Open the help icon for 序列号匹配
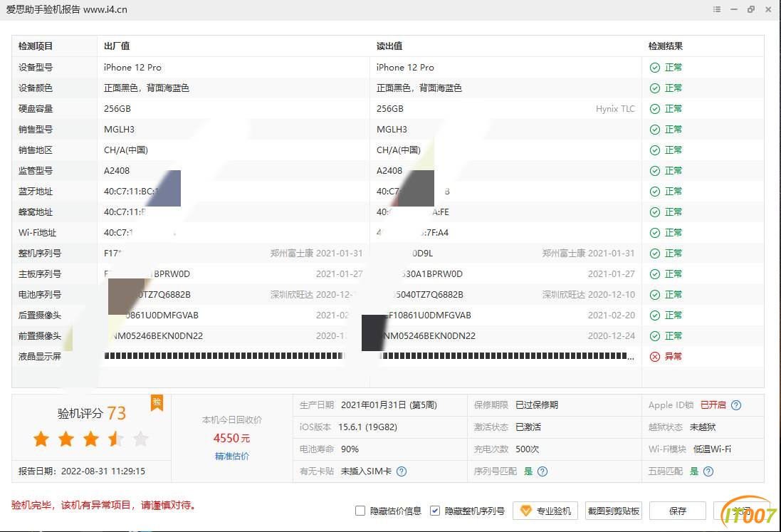The image size is (781, 532). pos(543,471)
